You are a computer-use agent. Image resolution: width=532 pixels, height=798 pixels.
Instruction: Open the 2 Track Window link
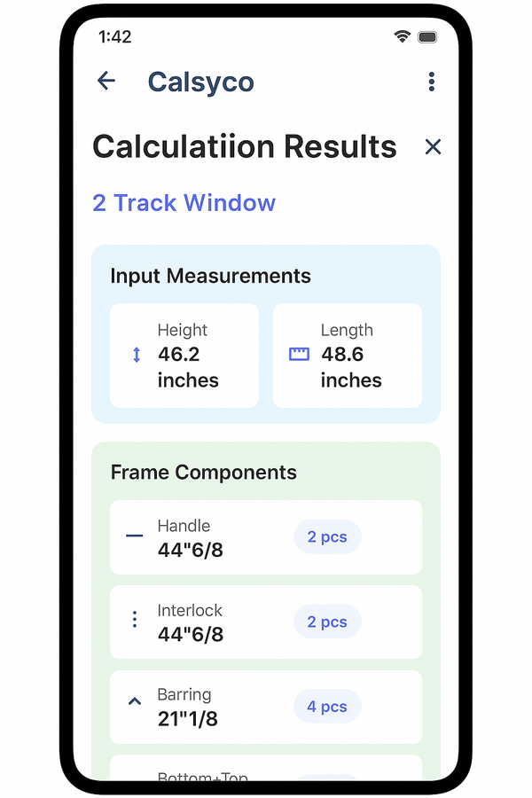[x=184, y=203]
